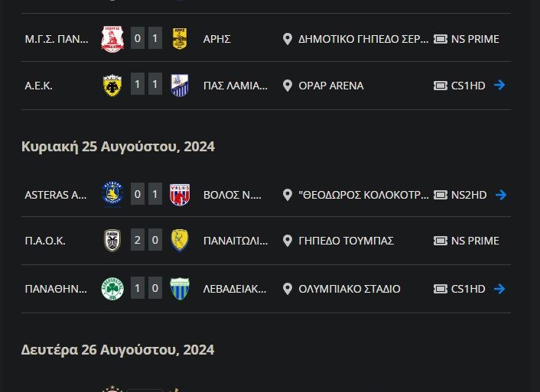The image size is (540, 392).
Task: Open Panathinaikos match details arrow
Action: pos(500,289)
